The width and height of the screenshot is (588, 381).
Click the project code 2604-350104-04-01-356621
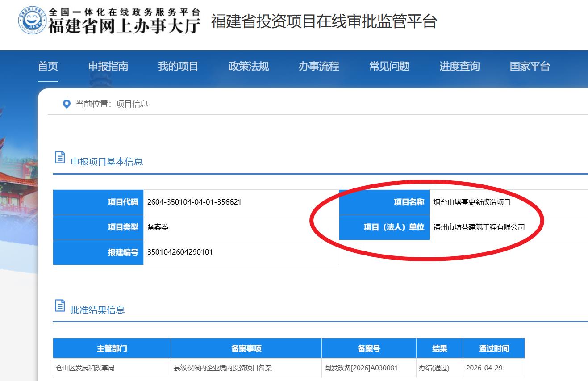pos(194,202)
